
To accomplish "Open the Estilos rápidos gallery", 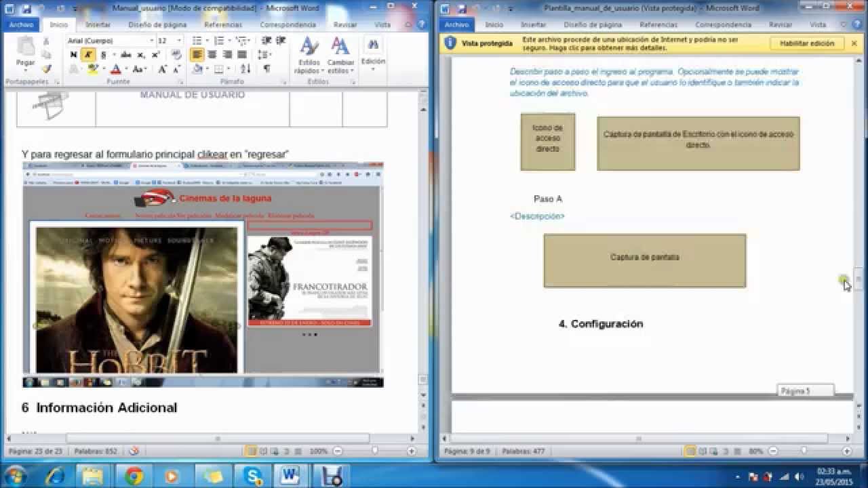I will (x=309, y=56).
